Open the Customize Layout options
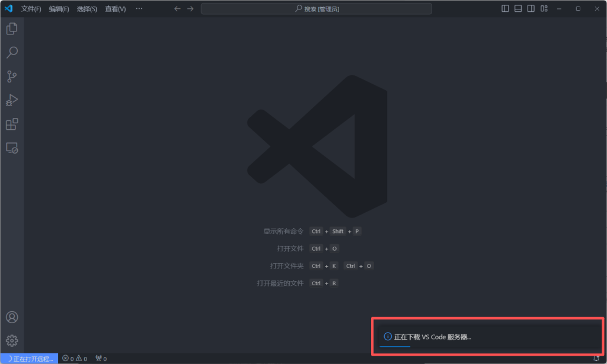 pos(544,9)
